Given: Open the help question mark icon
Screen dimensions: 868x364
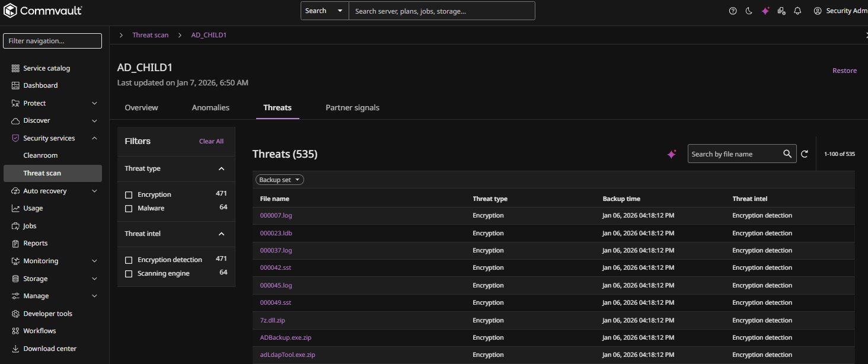Looking at the screenshot, I should pyautogui.click(x=733, y=11).
